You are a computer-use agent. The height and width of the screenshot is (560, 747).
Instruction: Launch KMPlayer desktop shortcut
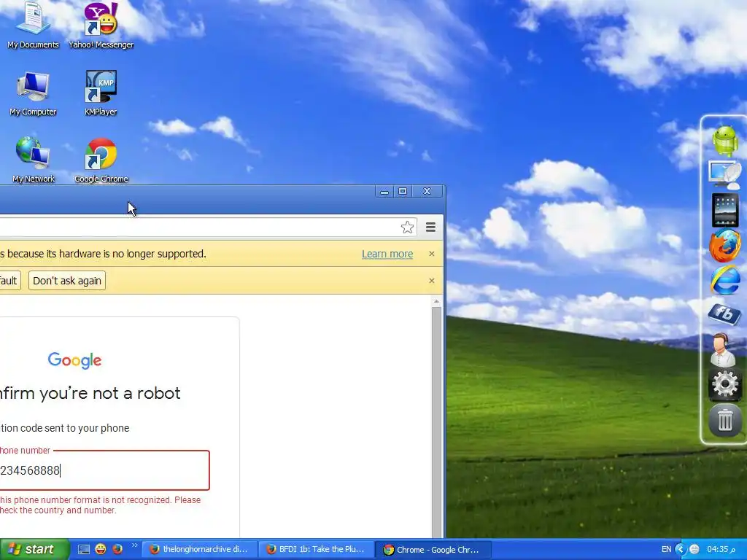point(101,93)
